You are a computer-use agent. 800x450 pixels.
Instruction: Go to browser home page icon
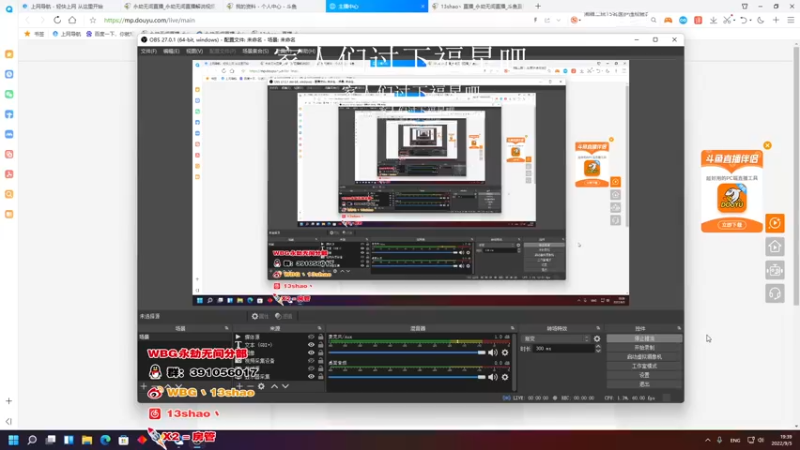coord(72,20)
